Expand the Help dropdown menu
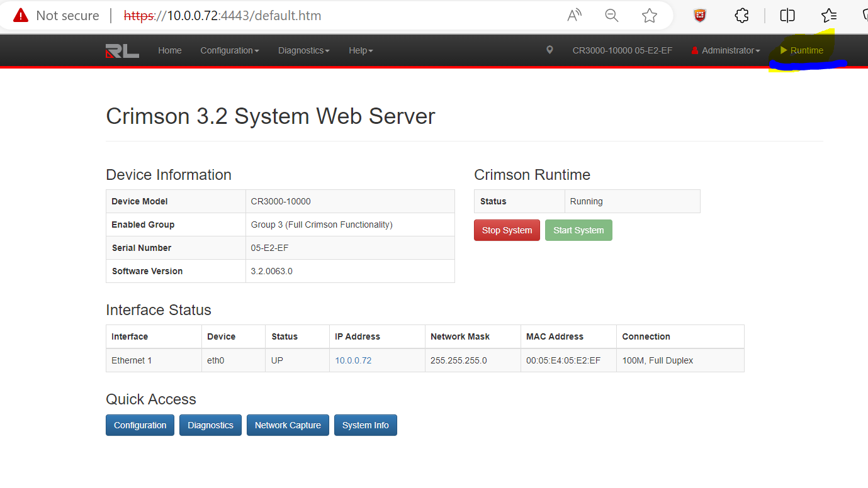Viewport: 868px width, 488px height. coord(361,50)
